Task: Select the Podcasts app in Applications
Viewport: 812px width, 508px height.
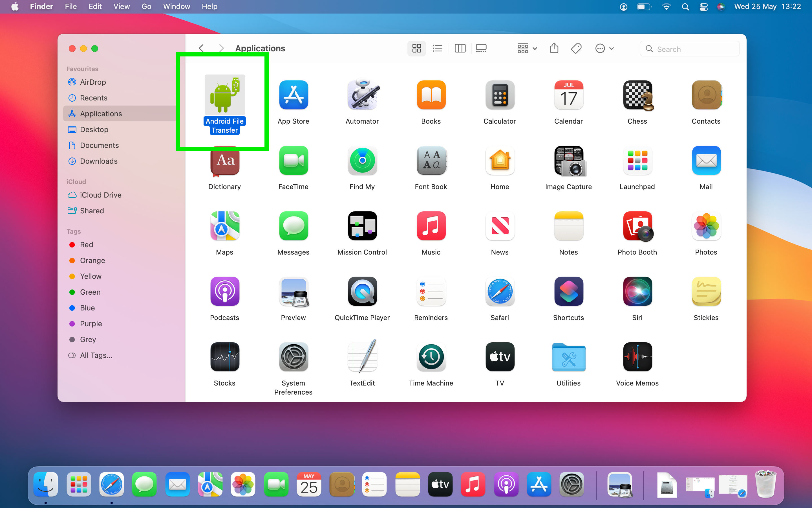Action: 225,292
